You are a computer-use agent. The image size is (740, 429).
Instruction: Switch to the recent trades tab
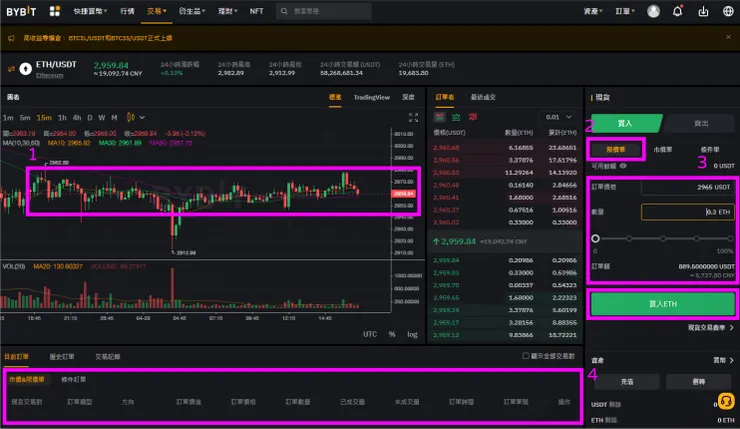pyautogui.click(x=483, y=97)
